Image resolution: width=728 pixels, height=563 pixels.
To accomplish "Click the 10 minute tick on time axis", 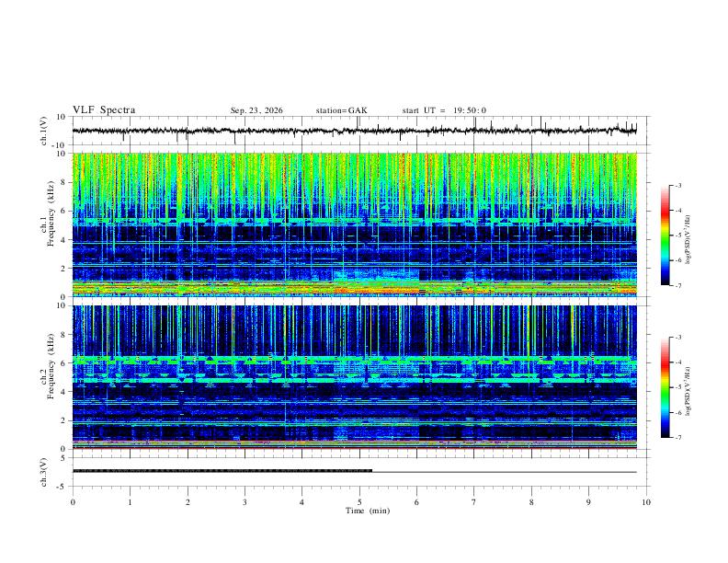I will point(646,502).
